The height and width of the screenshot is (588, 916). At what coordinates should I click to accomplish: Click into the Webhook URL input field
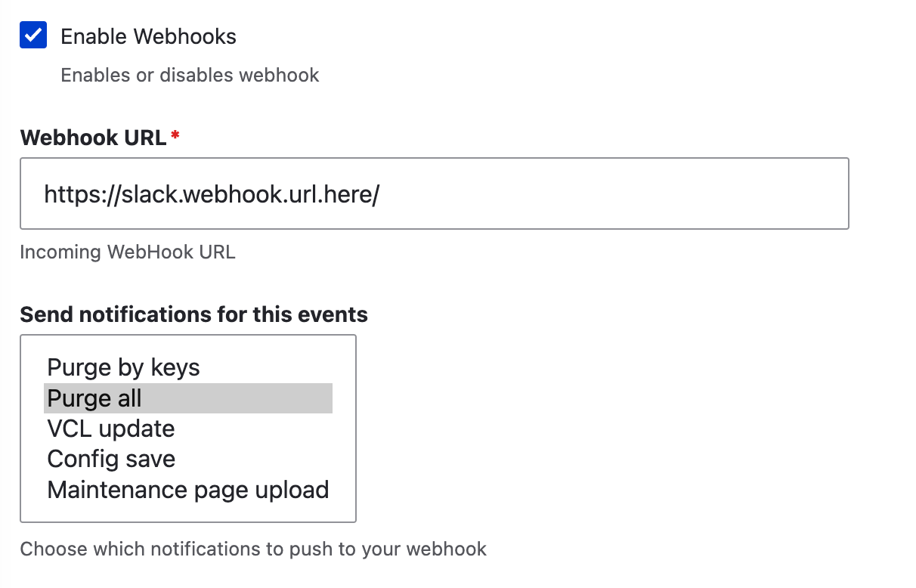coord(434,193)
